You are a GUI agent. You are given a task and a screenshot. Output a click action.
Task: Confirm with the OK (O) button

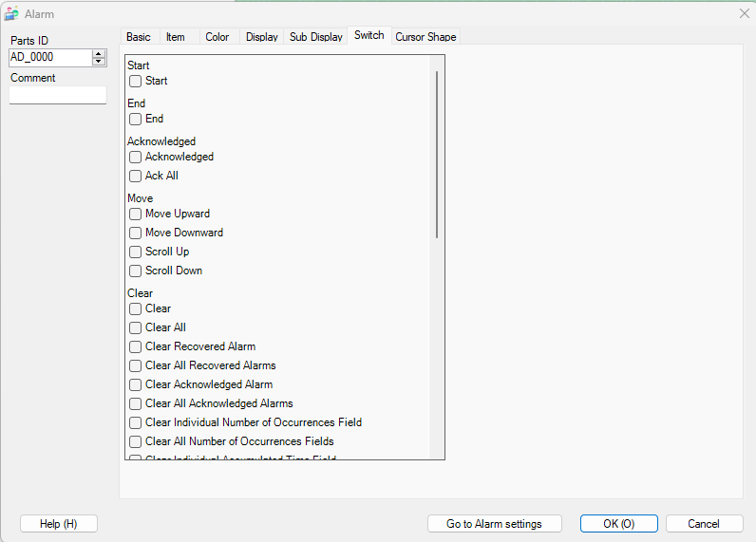pyautogui.click(x=619, y=524)
